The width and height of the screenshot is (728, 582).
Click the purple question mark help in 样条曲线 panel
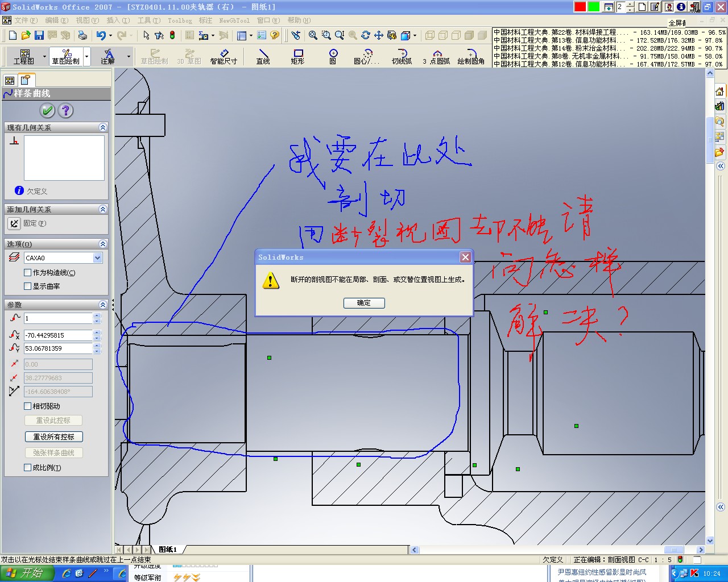(x=66, y=111)
